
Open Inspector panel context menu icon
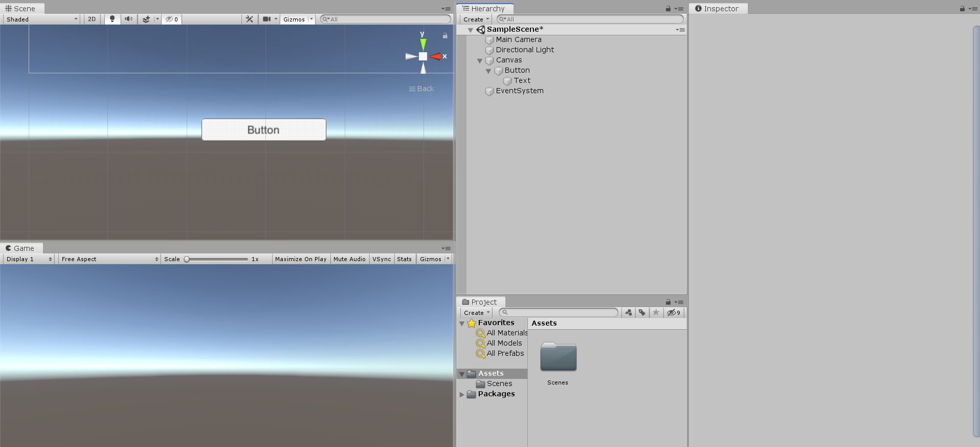point(973,9)
